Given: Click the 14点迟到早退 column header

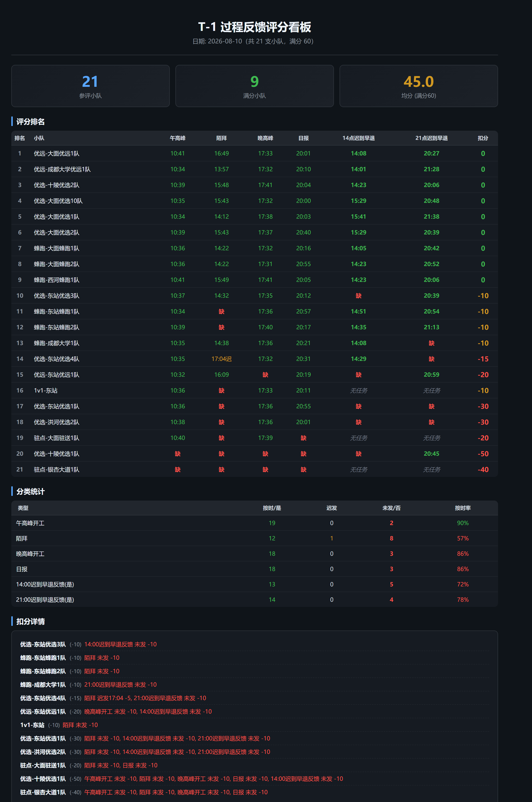Looking at the screenshot, I should [359, 138].
